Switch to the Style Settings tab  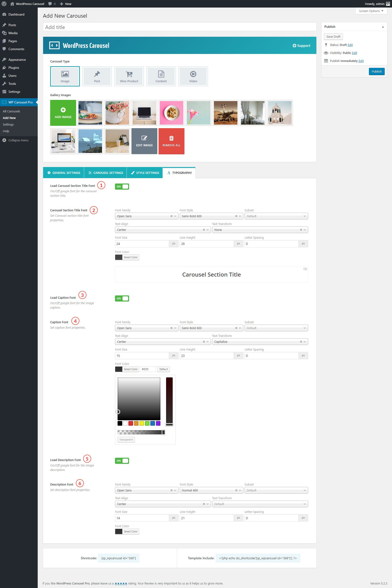145,173
